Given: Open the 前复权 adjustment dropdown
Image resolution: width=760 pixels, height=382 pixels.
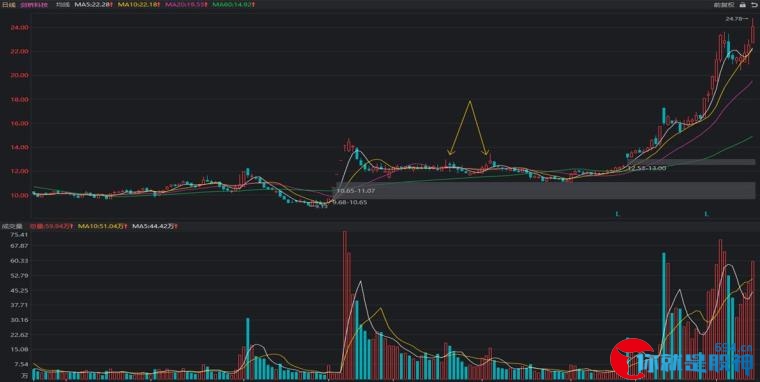Looking at the screenshot, I should 724,5.
